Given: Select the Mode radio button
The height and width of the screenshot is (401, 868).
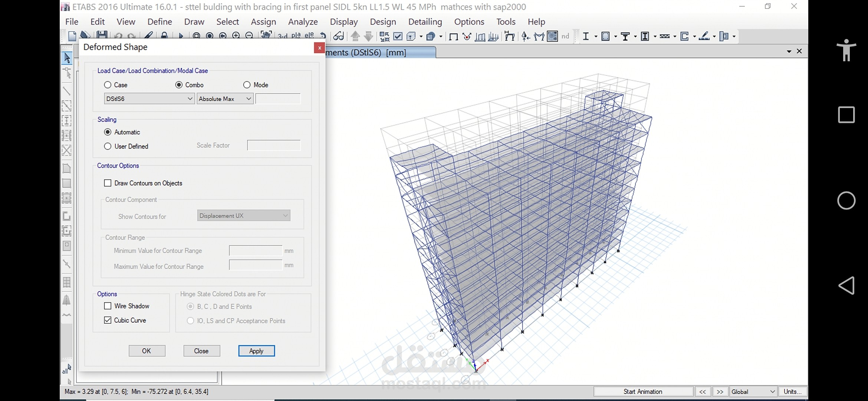Looking at the screenshot, I should point(247,85).
